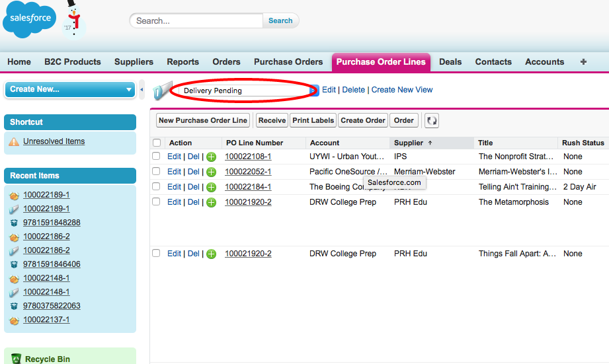
Task: Click the snowman seasonal icon
Action: 73,20
